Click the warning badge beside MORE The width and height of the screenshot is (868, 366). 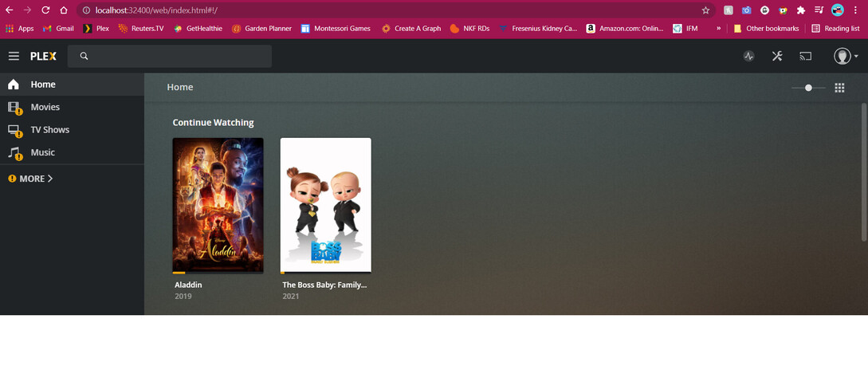12,179
